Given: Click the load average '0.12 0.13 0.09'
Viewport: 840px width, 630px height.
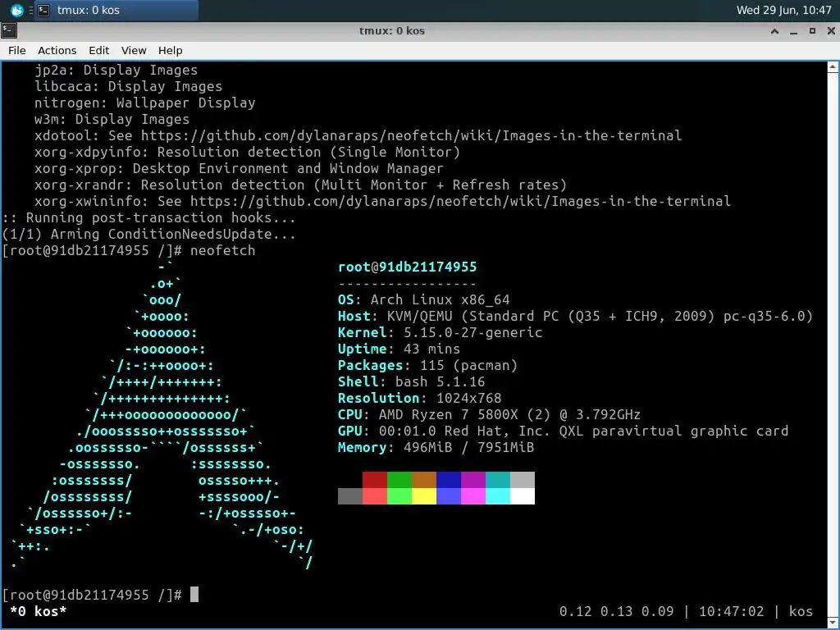Looking at the screenshot, I should (x=616, y=611).
